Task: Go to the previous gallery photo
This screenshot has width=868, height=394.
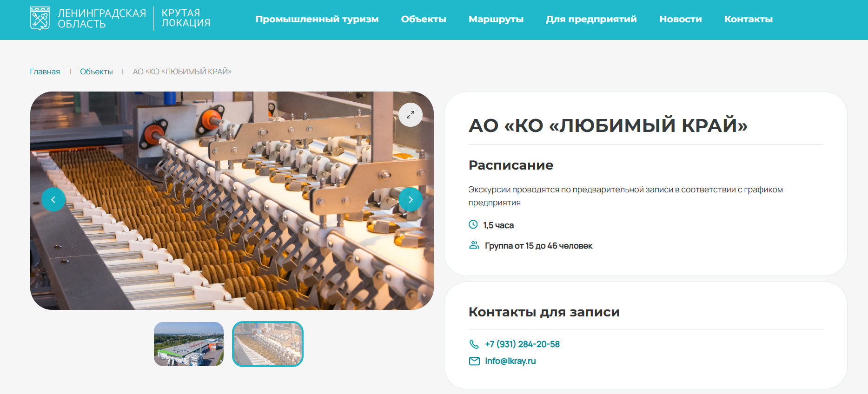Action: [53, 199]
